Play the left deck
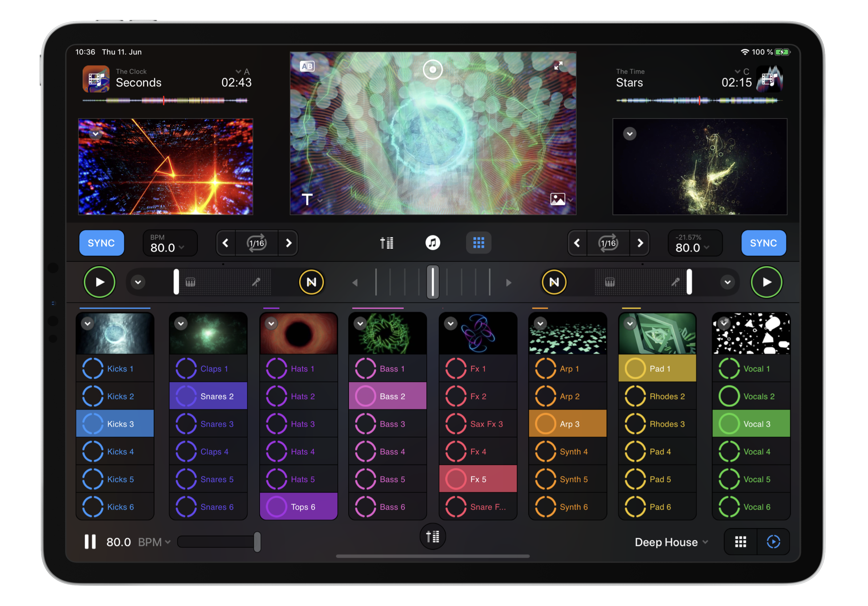The height and width of the screenshot is (606, 868). tap(100, 282)
